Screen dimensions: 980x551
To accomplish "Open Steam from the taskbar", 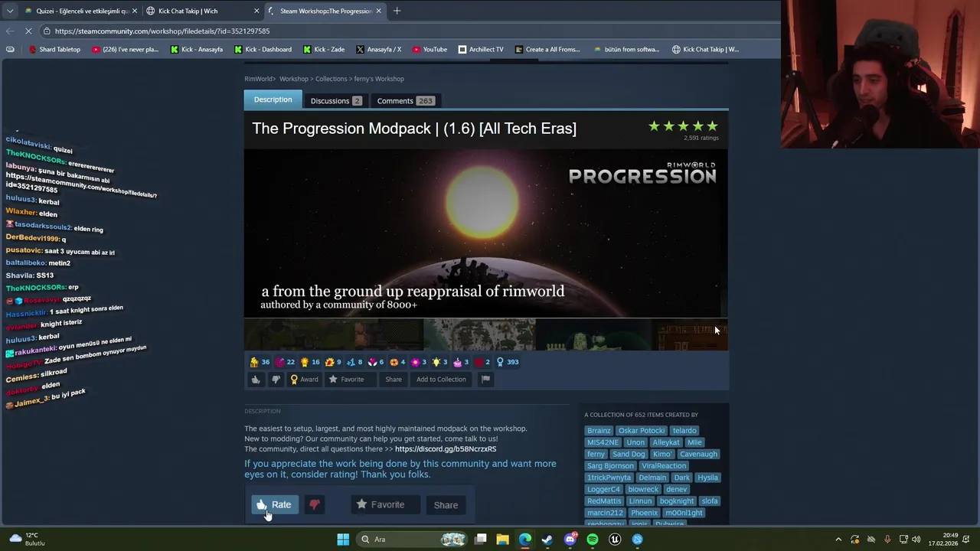I will tap(547, 540).
